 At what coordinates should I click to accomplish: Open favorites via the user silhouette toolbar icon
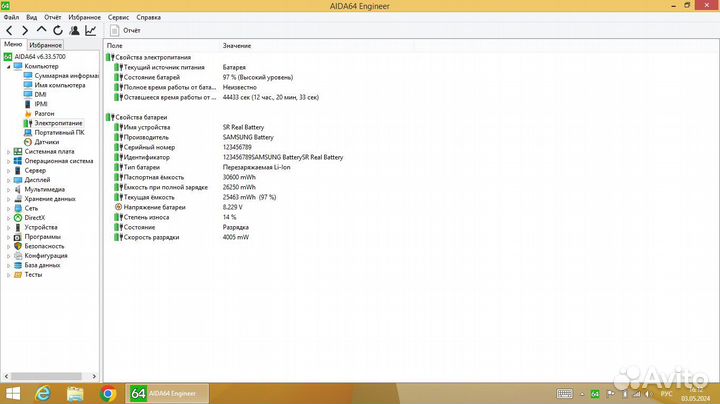coord(74,30)
